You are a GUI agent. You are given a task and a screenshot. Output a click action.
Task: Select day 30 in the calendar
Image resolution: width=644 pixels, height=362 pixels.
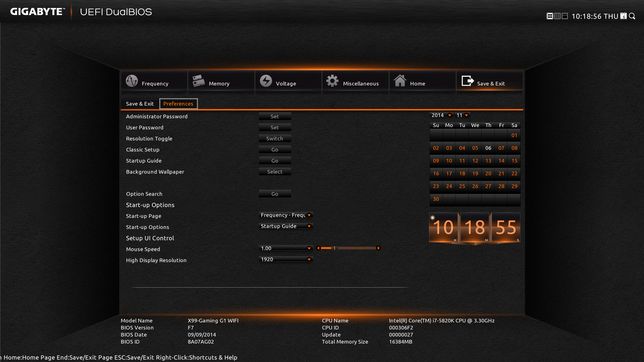pos(436,199)
